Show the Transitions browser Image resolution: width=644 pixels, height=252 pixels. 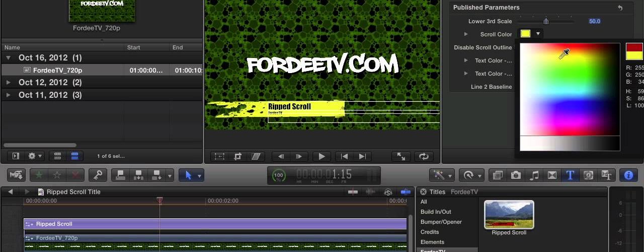tap(552, 175)
